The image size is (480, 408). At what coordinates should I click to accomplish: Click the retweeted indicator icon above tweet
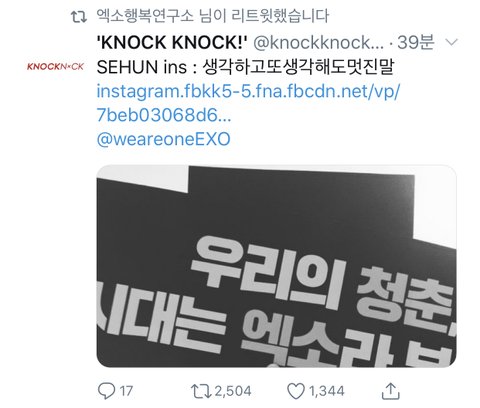[79, 16]
